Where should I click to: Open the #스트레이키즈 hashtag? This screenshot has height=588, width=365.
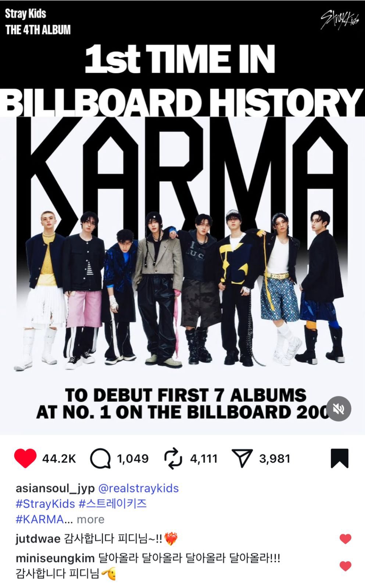coord(113,503)
